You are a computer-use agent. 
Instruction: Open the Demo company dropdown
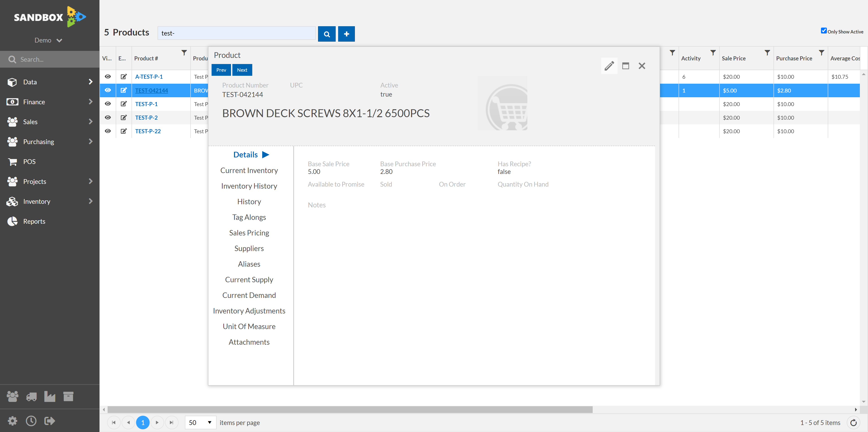(49, 40)
